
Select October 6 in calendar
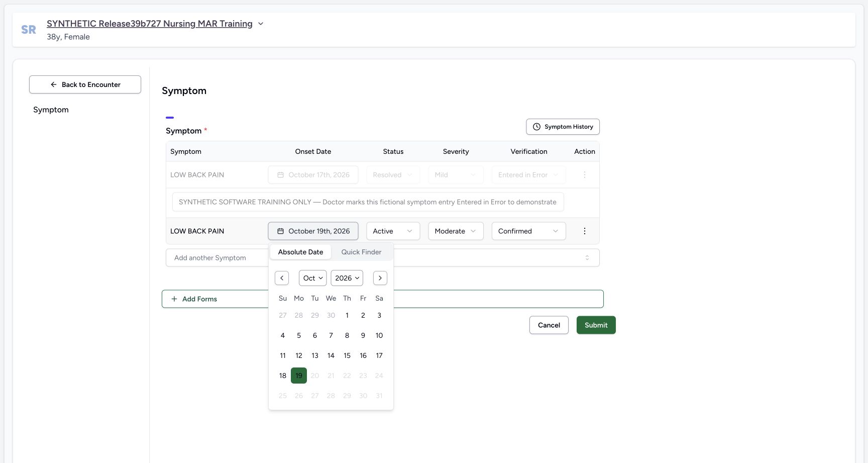pos(315,335)
